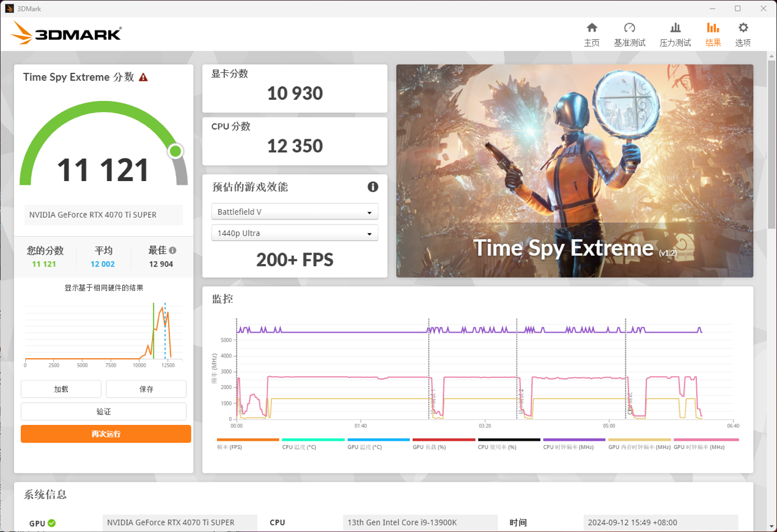
Task: Click the NVIDIA GeForce RTX 4070 Ti SUPER label under gauge
Action: 103,215
